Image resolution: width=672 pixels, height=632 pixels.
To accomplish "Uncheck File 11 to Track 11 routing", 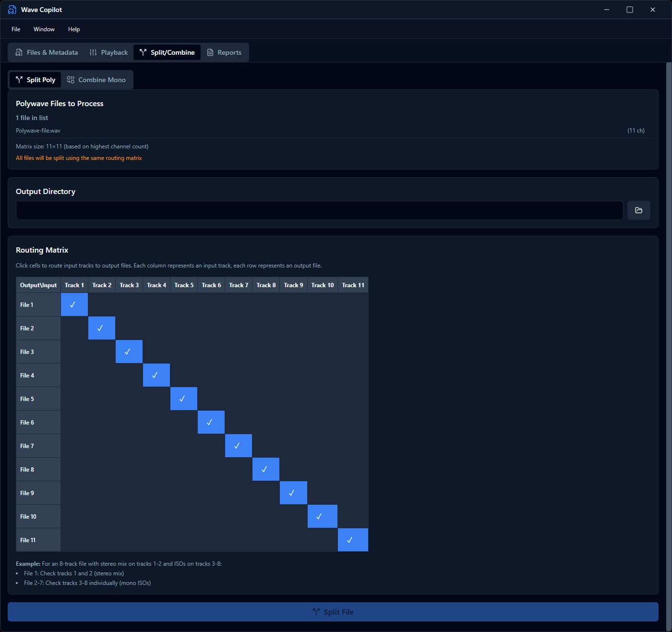I will coord(353,540).
